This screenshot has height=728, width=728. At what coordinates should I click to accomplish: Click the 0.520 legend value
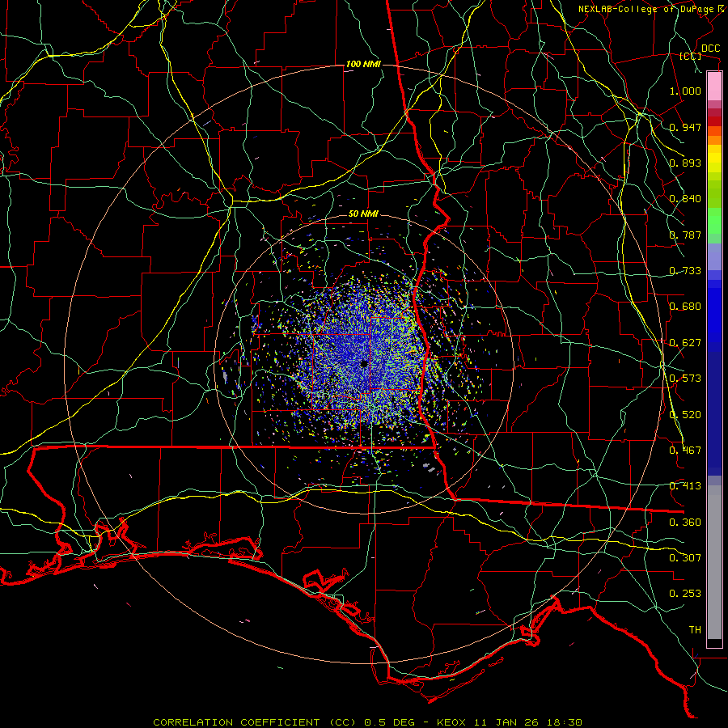(685, 415)
